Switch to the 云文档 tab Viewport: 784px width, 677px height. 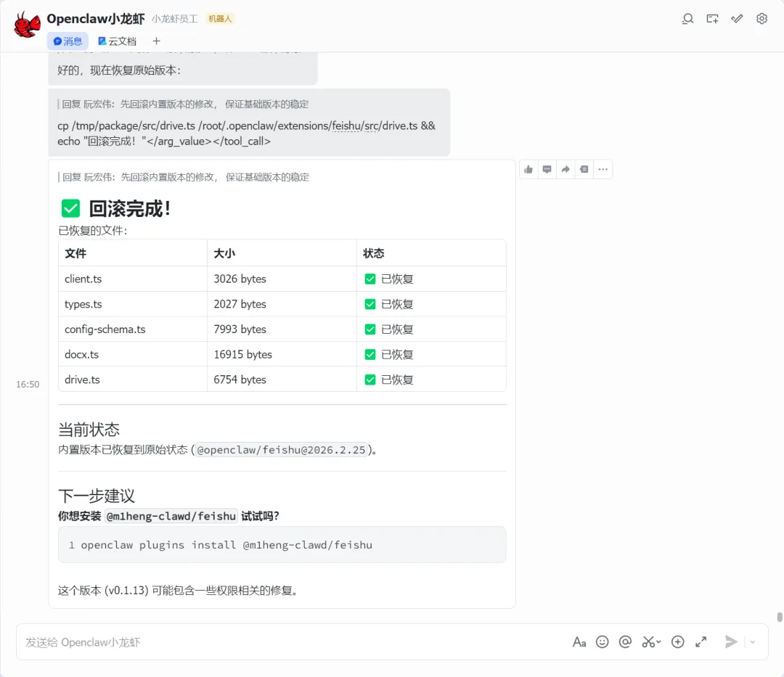click(117, 41)
